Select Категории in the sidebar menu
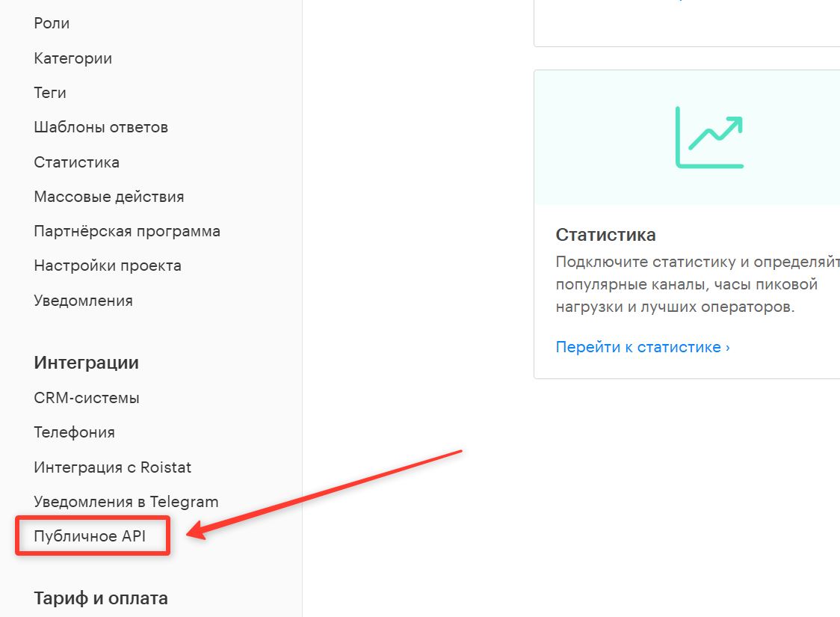This screenshot has width=840, height=617. 72,58
